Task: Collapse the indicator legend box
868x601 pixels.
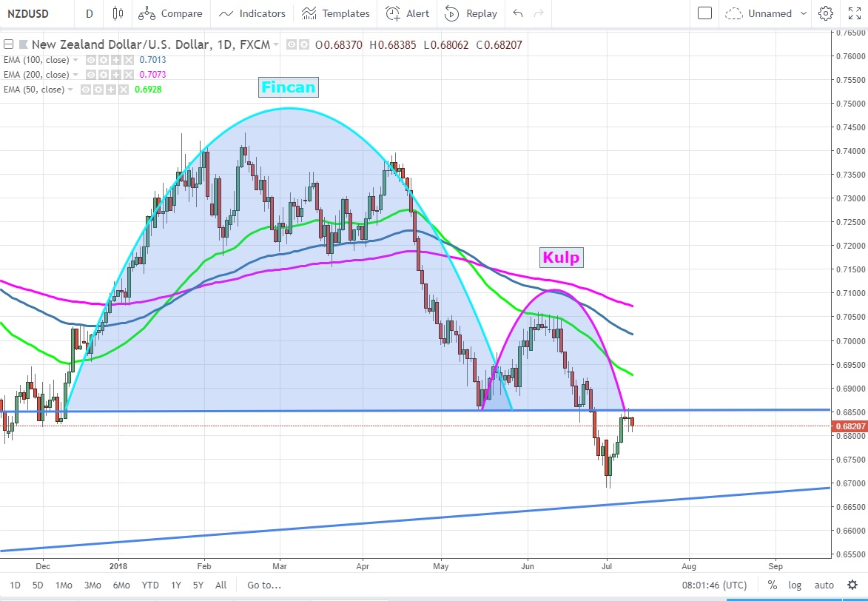Action: (8, 44)
